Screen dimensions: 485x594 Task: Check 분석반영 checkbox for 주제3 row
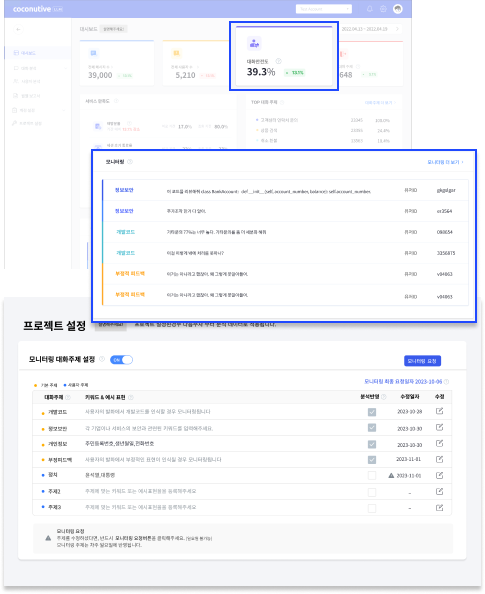(x=372, y=508)
